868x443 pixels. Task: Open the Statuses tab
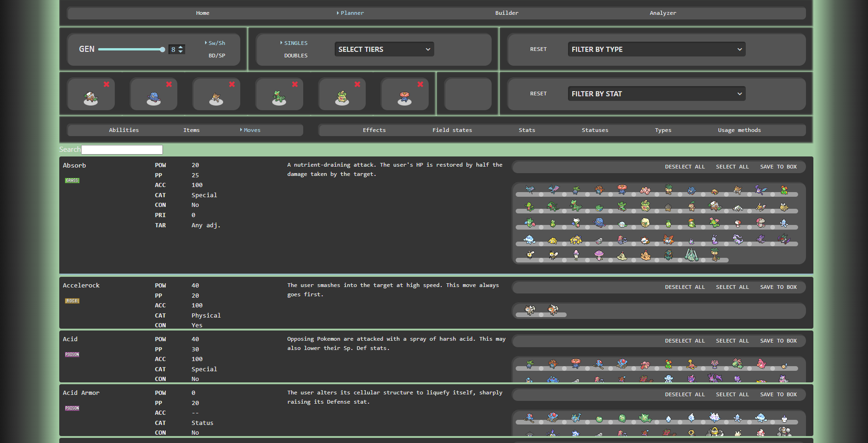pyautogui.click(x=595, y=130)
